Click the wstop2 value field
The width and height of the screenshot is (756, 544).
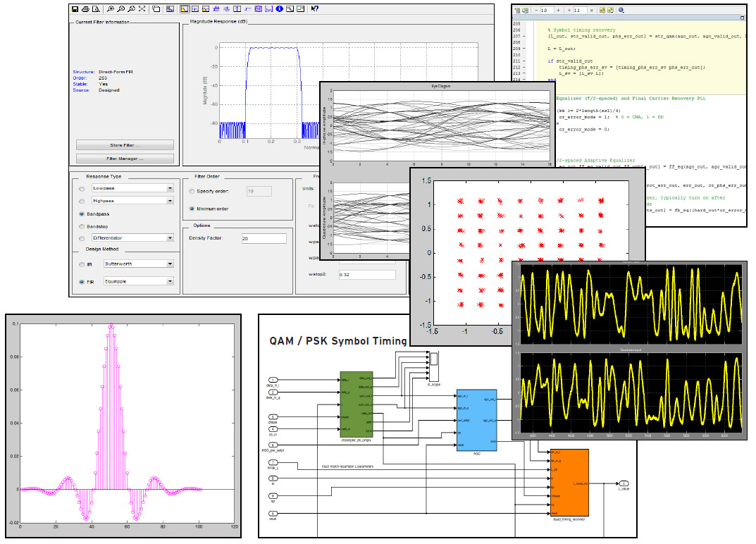pyautogui.click(x=366, y=274)
